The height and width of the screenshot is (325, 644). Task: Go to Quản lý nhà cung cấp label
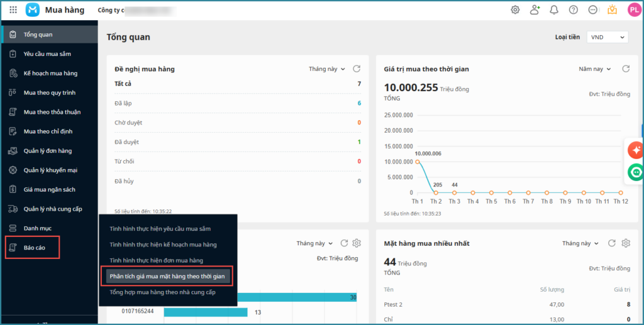(53, 209)
